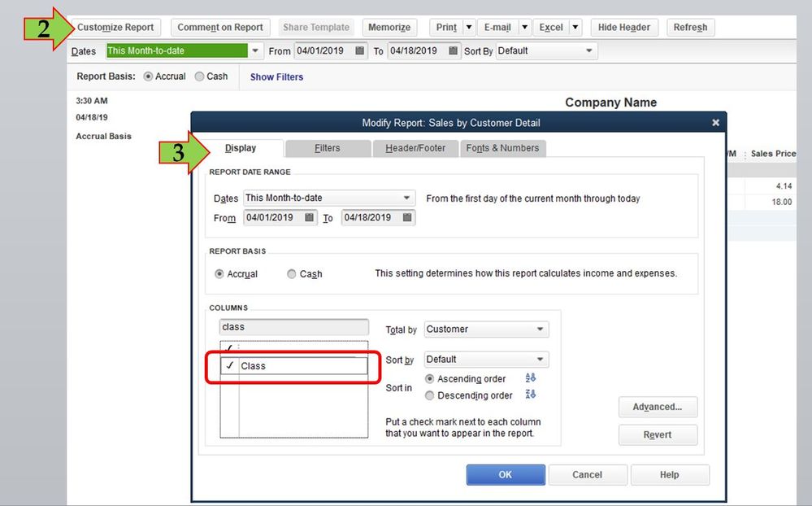Click the Excel button
The width and height of the screenshot is (812, 506).
[551, 28]
